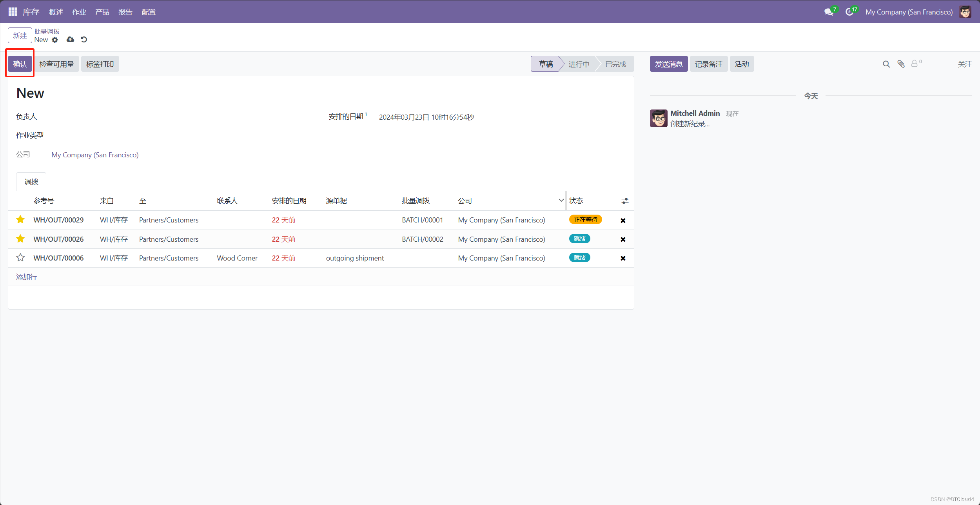Image resolution: width=980 pixels, height=505 pixels.
Task: Open the chat messages icon in navbar
Action: click(829, 12)
